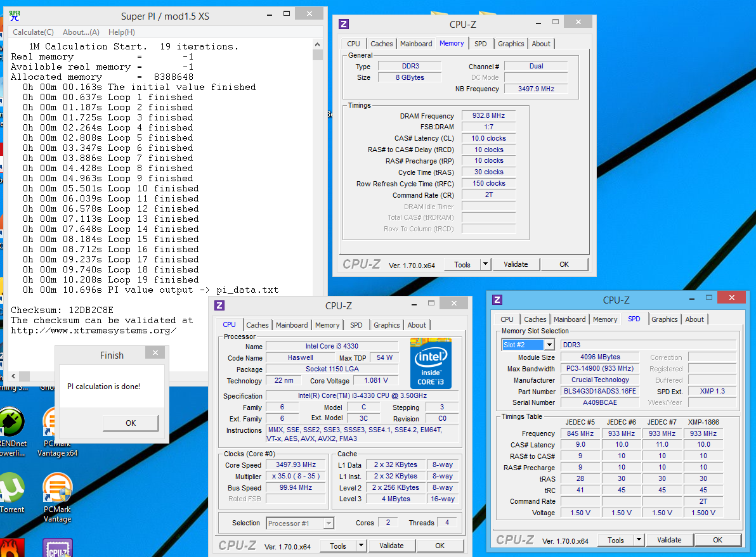Click the CPU-Z Memory window Z logo icon
The height and width of the screenshot is (557, 756).
pos(344,24)
